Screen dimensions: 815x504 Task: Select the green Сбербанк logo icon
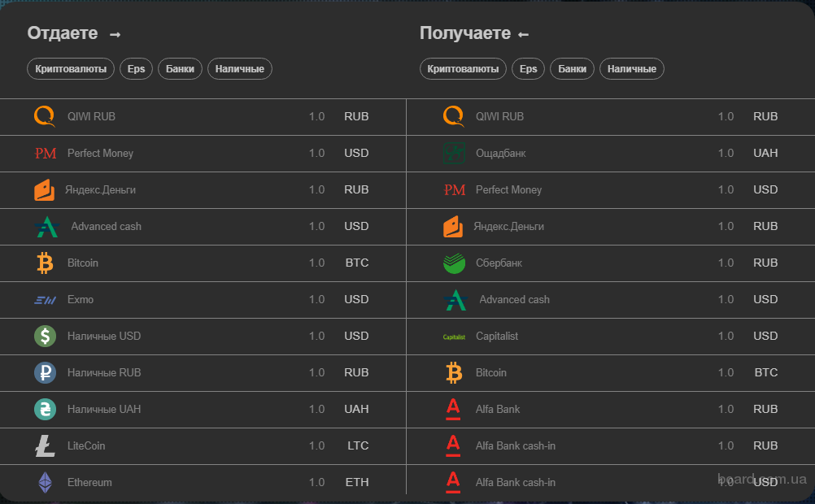click(455, 263)
